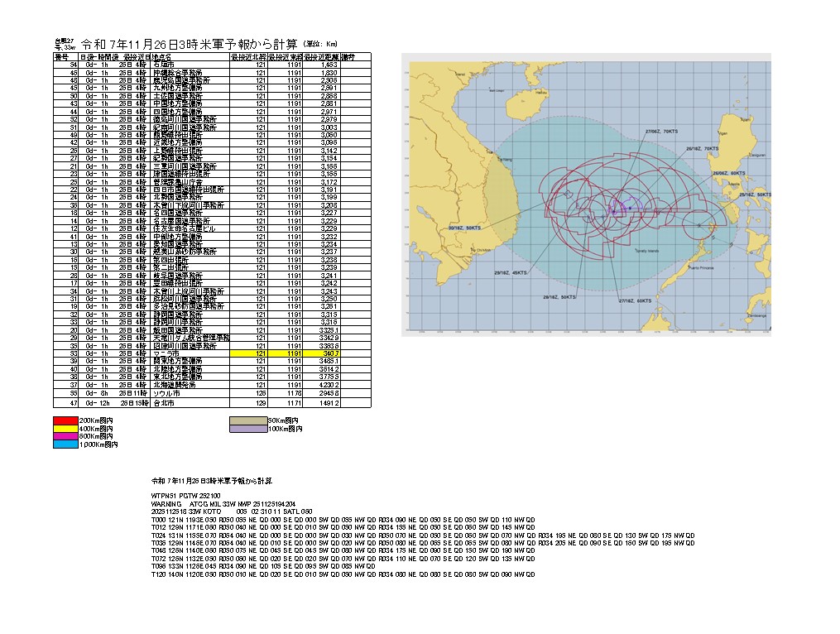Select the magenta 600Km legend swatch

[66, 437]
